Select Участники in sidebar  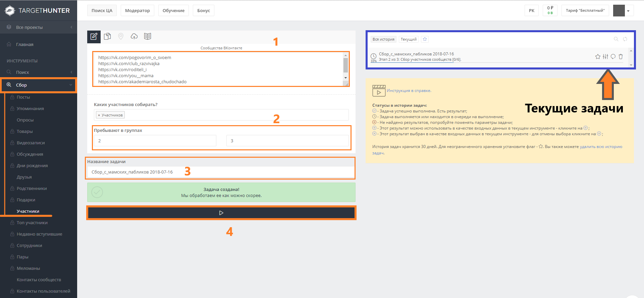[x=28, y=211]
